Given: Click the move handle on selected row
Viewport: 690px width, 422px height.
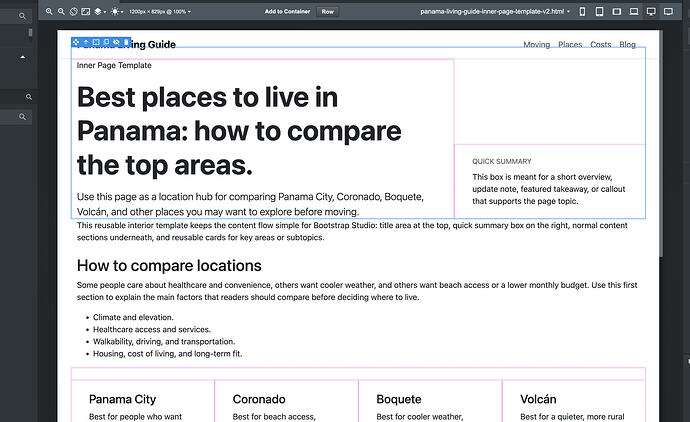Looking at the screenshot, I should [x=76, y=42].
